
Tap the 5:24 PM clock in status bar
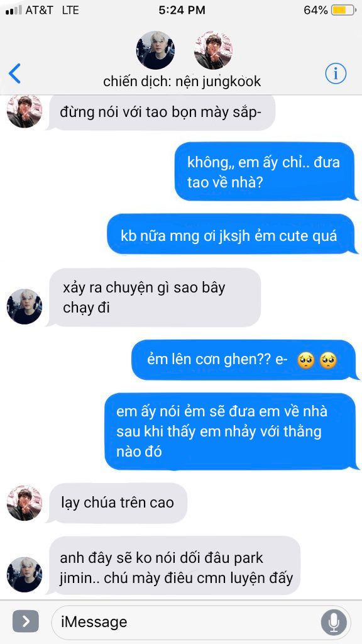click(x=182, y=10)
